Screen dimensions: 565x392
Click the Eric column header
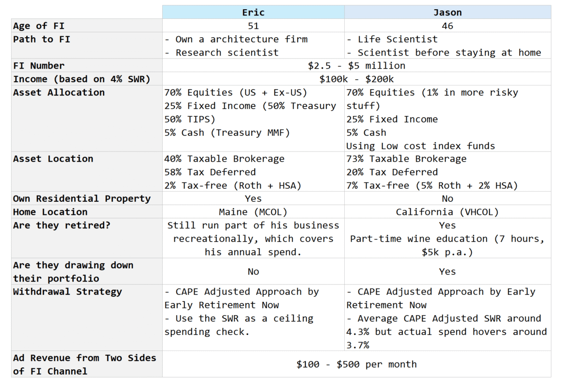tap(253, 13)
